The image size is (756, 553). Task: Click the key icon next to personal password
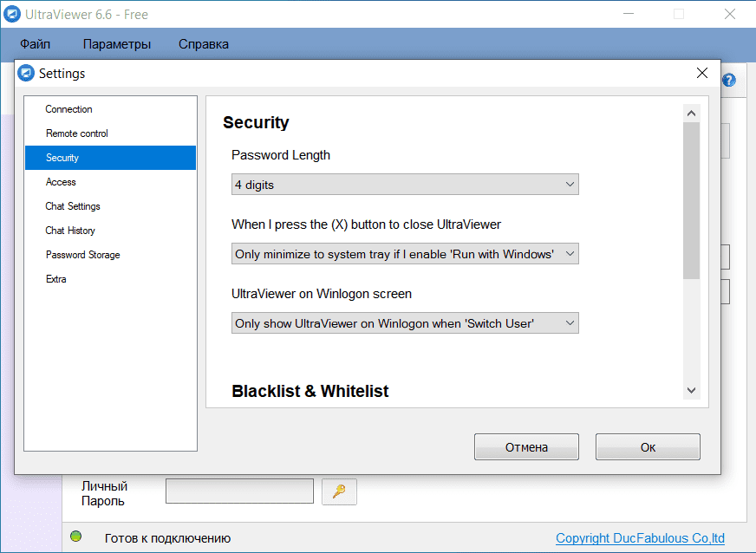click(x=339, y=491)
